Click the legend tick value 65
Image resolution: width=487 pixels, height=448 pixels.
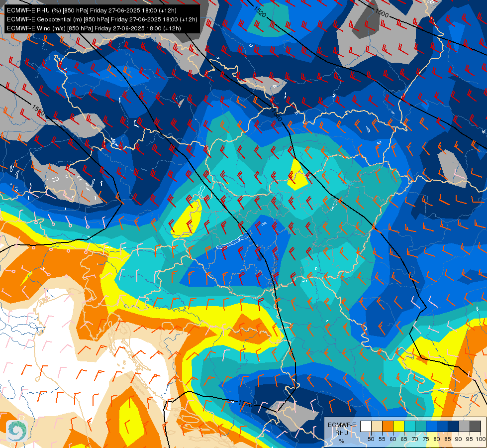(x=404, y=439)
